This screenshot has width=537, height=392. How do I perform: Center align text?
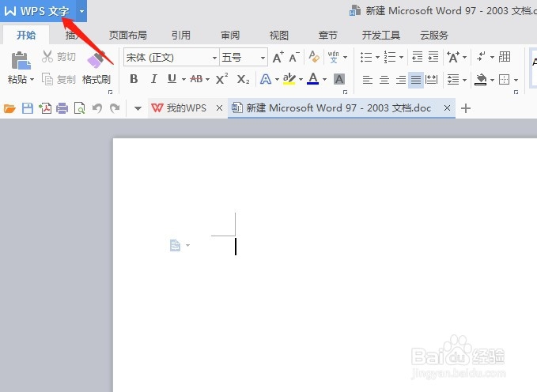(x=384, y=80)
